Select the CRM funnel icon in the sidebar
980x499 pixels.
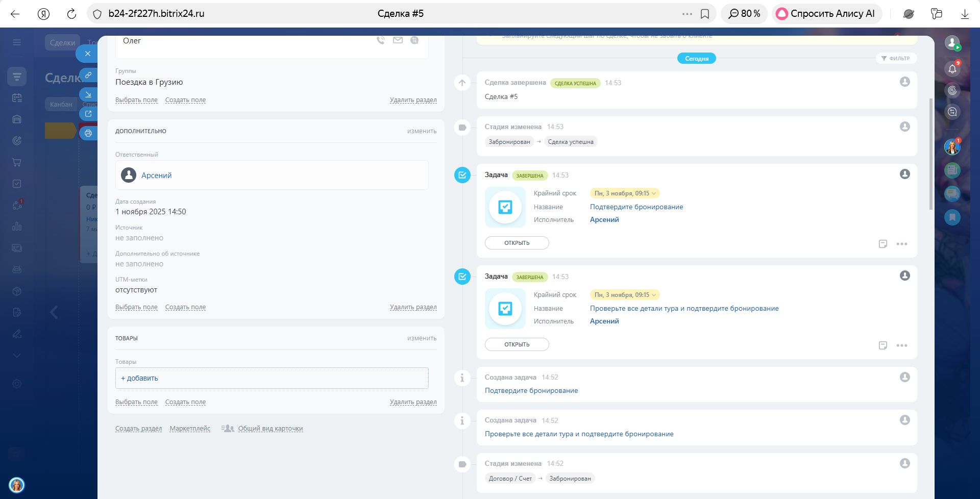pos(17,77)
